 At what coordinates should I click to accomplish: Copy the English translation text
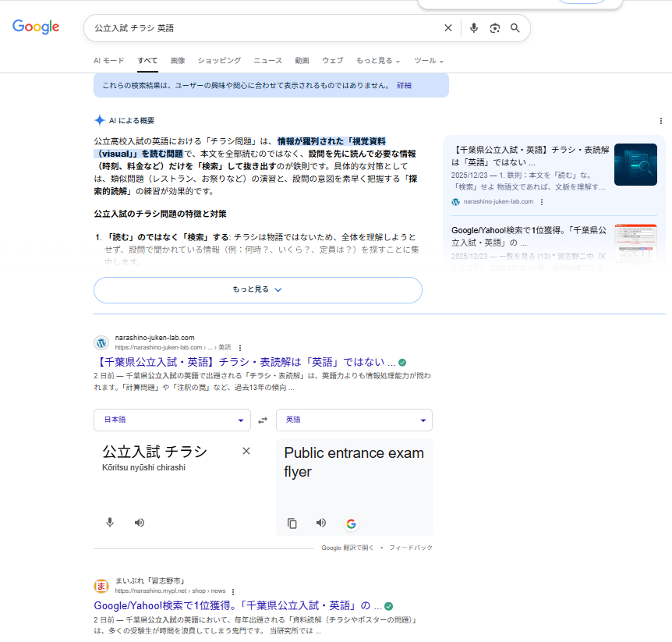292,523
